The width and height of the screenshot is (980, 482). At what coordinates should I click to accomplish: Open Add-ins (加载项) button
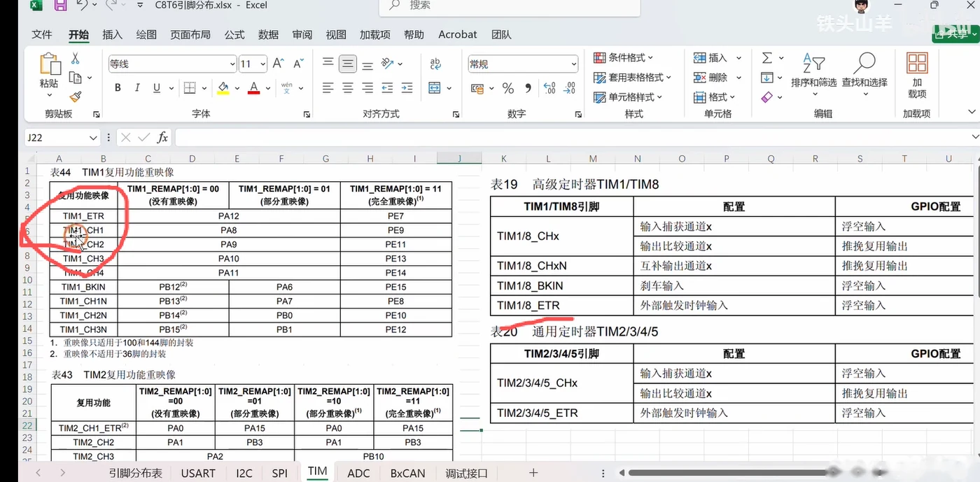click(x=917, y=76)
